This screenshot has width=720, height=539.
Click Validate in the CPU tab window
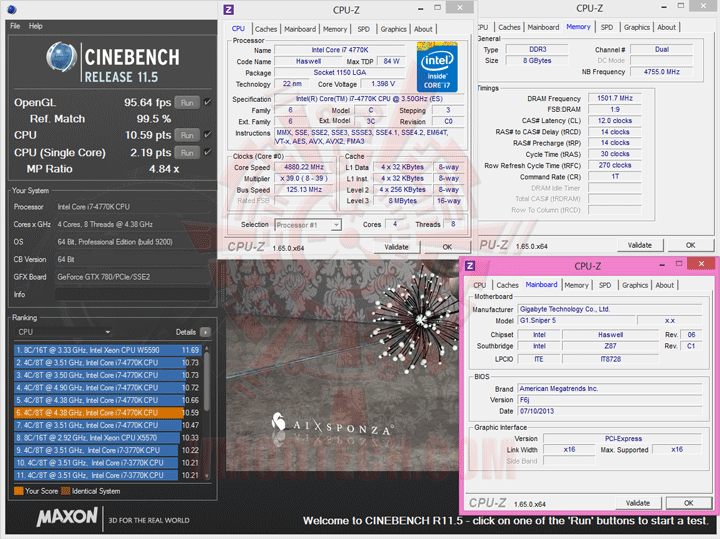(x=396, y=247)
